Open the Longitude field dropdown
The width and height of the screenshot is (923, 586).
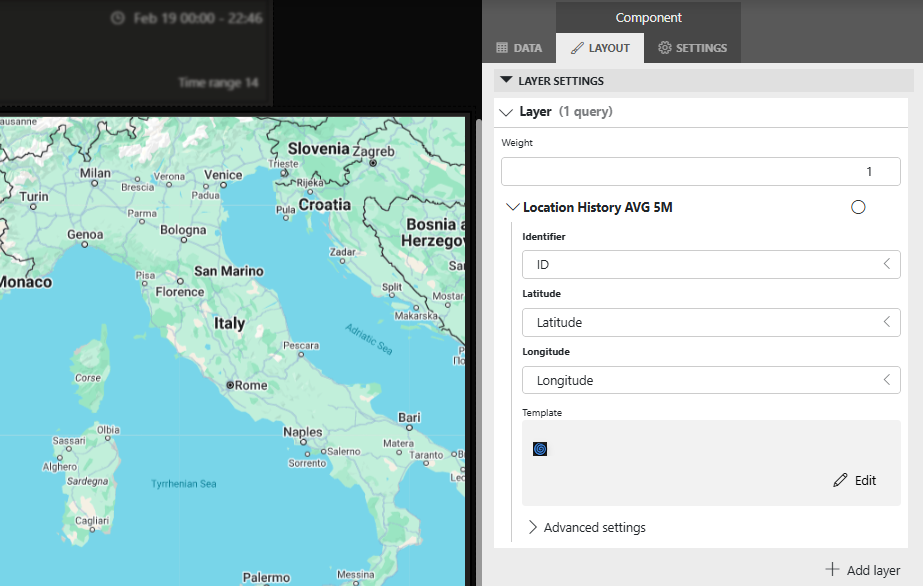coord(711,380)
